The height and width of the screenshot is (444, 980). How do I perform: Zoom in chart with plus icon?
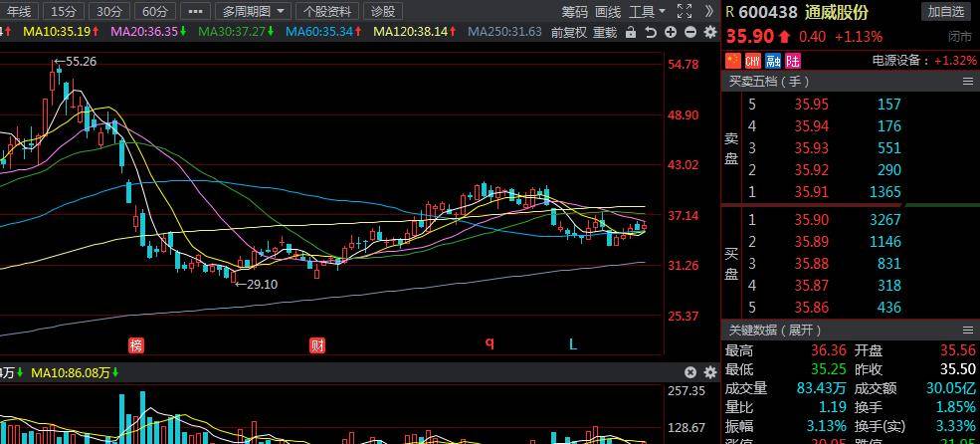click(x=672, y=32)
